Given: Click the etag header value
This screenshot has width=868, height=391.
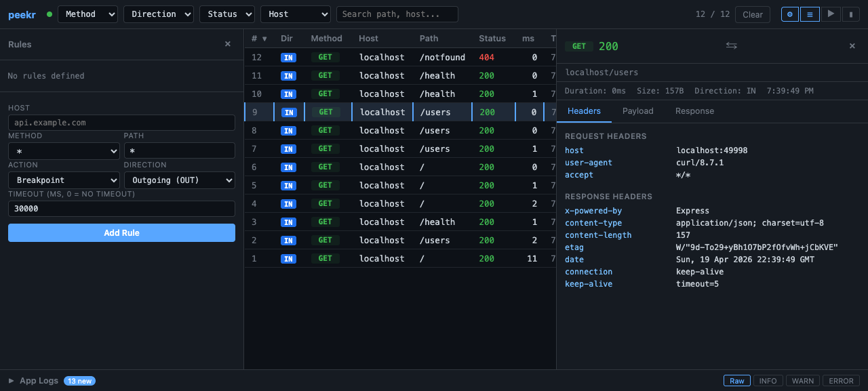Looking at the screenshot, I should (757, 247).
